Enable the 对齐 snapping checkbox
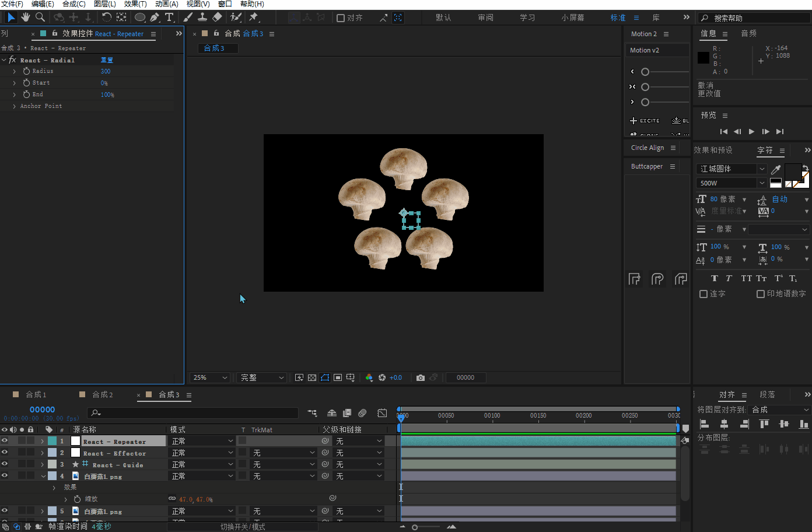Image resolution: width=812 pixels, height=532 pixels. point(341,18)
